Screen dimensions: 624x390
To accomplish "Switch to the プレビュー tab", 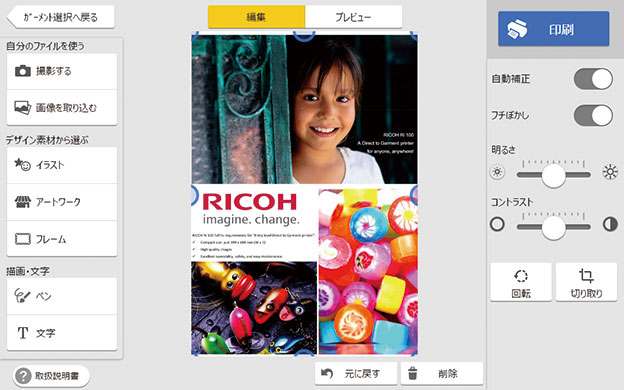I will [353, 17].
